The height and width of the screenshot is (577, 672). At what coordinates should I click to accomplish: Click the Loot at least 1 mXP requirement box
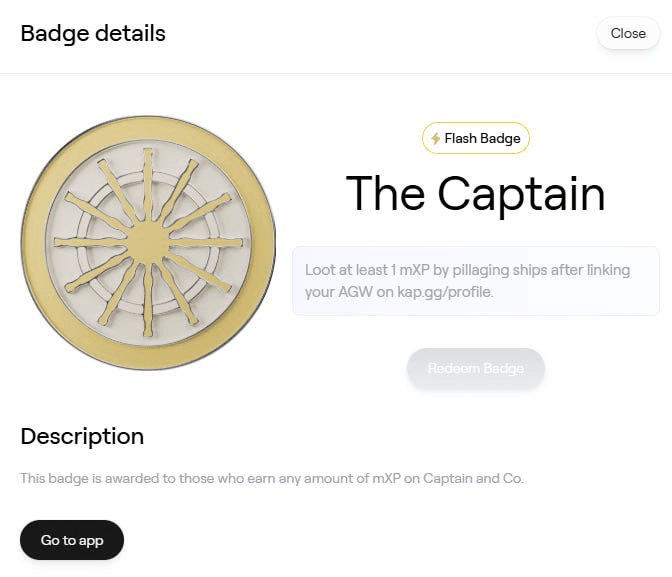click(x=476, y=281)
